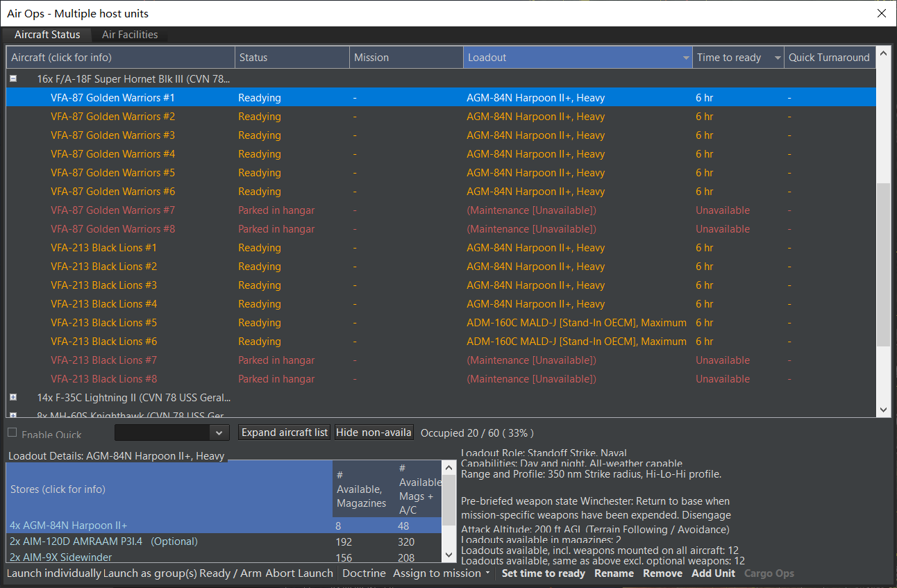Open the Loadout column filter dropdown arrow
This screenshot has width=897, height=588.
coord(686,58)
